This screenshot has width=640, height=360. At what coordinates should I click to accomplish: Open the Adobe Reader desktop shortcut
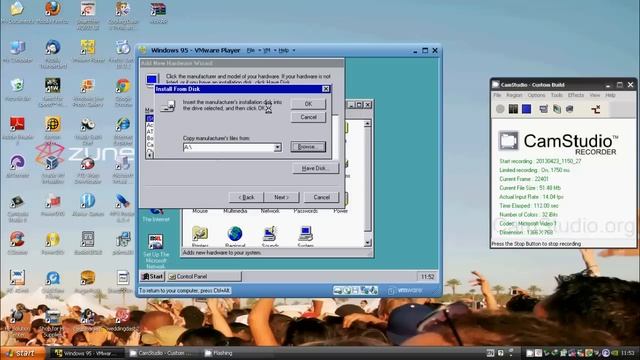[x=17, y=124]
